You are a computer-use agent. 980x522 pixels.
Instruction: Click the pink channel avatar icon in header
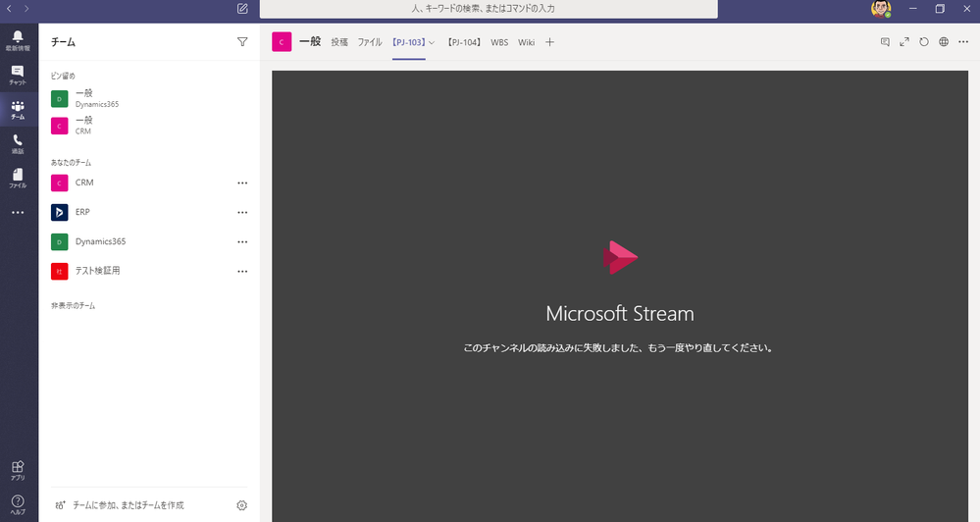pyautogui.click(x=282, y=42)
